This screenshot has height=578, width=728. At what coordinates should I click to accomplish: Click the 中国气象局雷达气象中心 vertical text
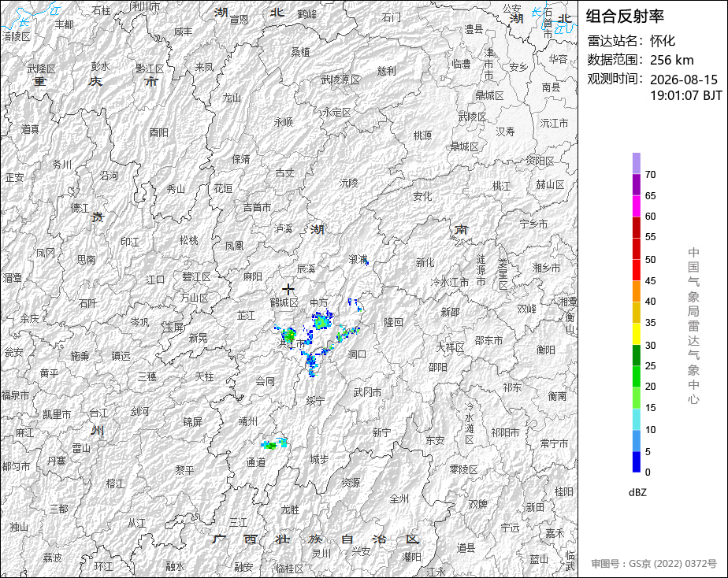[693, 326]
